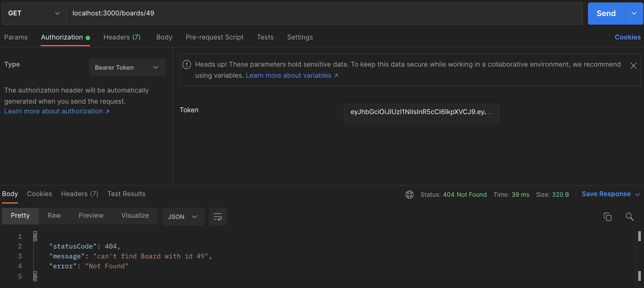Click the "can't find Board with id 49" message
644x288 pixels.
point(151,256)
